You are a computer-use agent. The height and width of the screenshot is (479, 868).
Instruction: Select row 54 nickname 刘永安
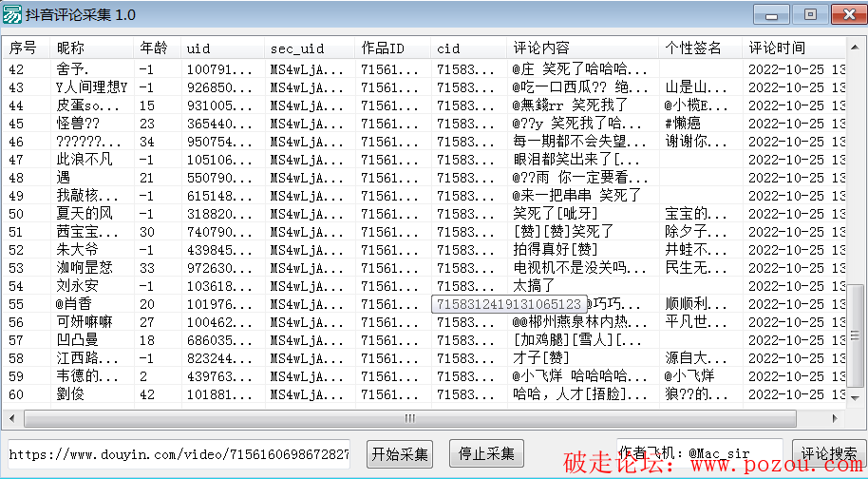[x=77, y=286]
